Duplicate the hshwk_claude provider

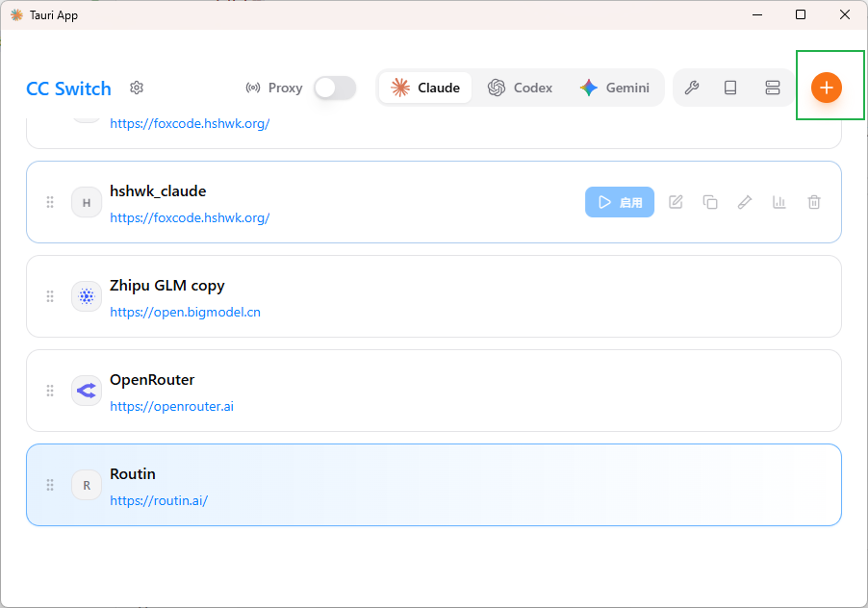[710, 202]
